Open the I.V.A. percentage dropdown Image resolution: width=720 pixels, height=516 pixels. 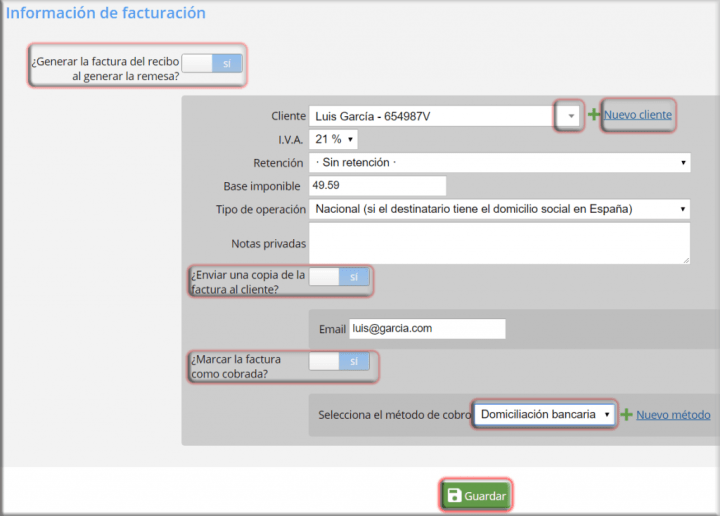coord(333,139)
